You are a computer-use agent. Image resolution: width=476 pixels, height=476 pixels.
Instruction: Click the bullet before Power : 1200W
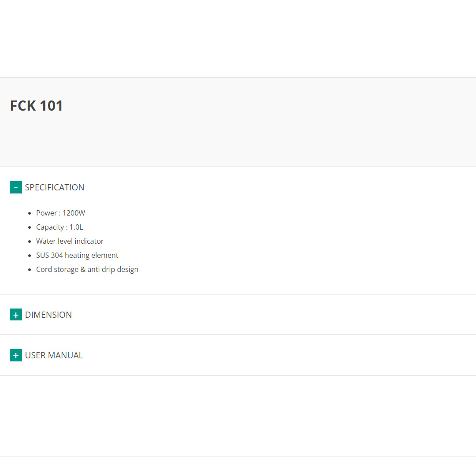coord(30,213)
